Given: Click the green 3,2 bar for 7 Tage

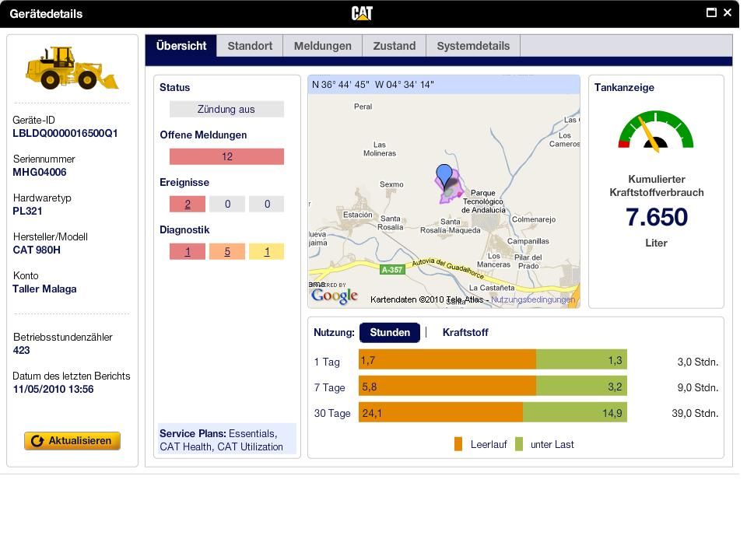Looking at the screenshot, I should point(582,386).
